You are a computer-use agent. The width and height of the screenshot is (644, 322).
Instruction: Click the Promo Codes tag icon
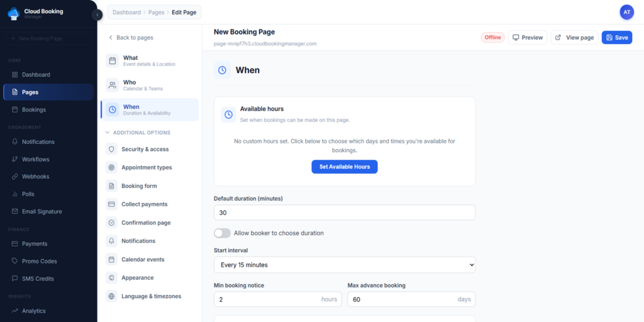tap(15, 261)
